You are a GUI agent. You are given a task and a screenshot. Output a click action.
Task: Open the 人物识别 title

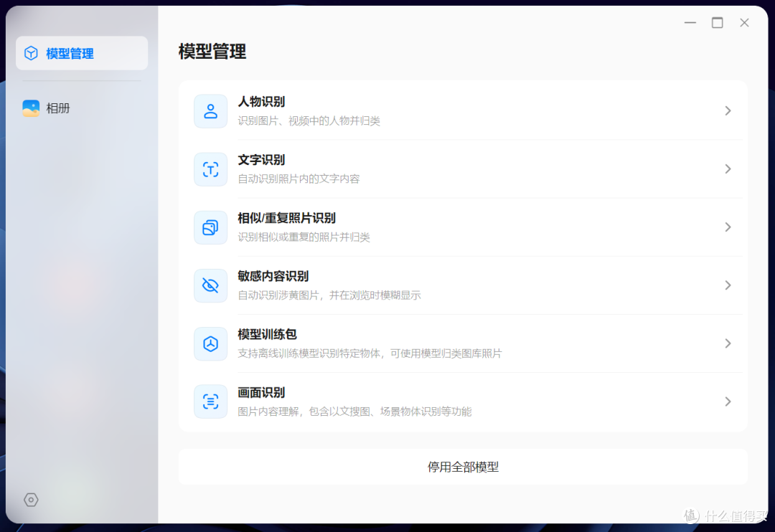[x=261, y=102]
